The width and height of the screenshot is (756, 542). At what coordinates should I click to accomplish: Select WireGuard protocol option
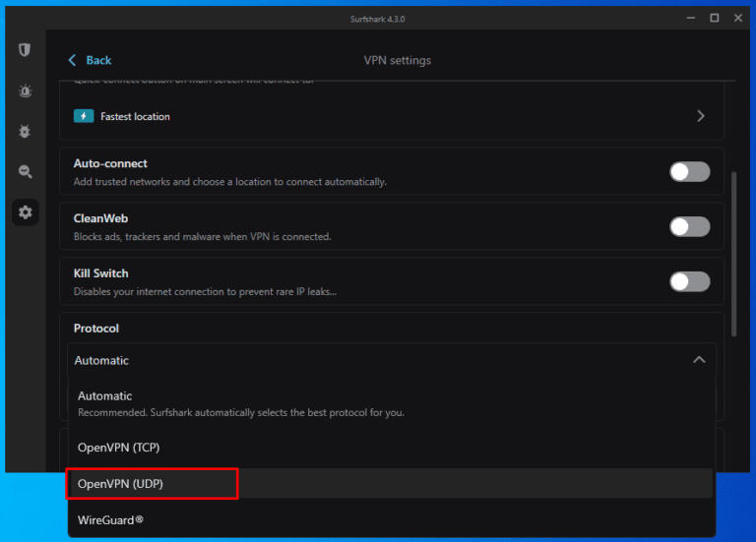(x=391, y=519)
